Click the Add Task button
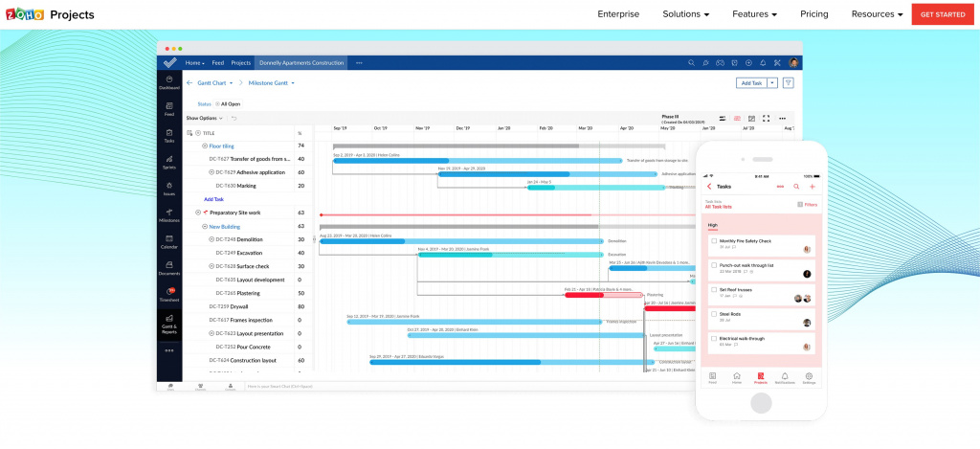Viewport: 980px width, 449px height. pos(750,83)
